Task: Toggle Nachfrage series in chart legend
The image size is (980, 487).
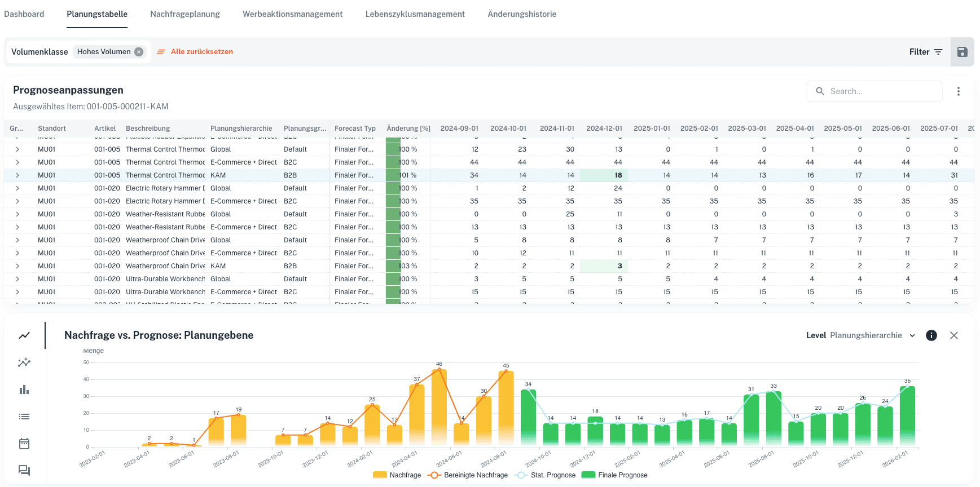Action: point(397,475)
